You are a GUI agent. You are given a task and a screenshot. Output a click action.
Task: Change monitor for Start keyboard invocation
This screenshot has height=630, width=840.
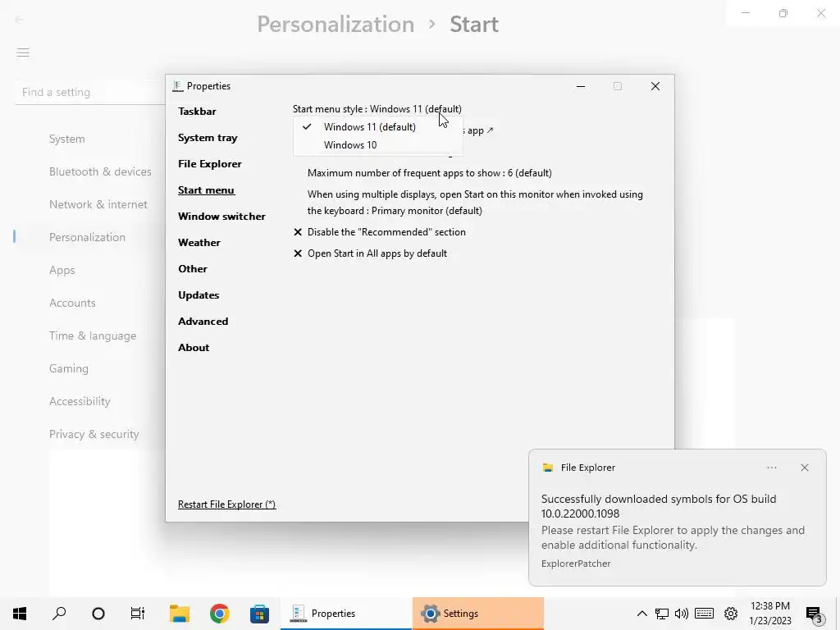pos(475,203)
